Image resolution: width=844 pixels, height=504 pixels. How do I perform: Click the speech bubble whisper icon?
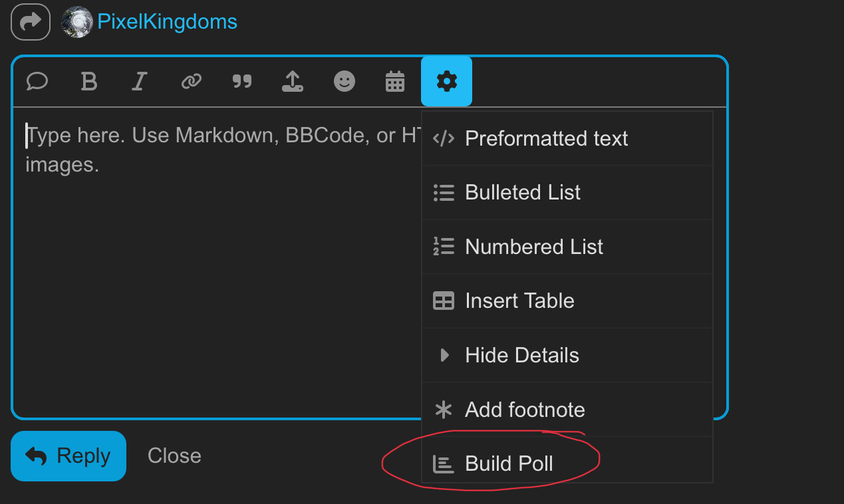click(37, 82)
